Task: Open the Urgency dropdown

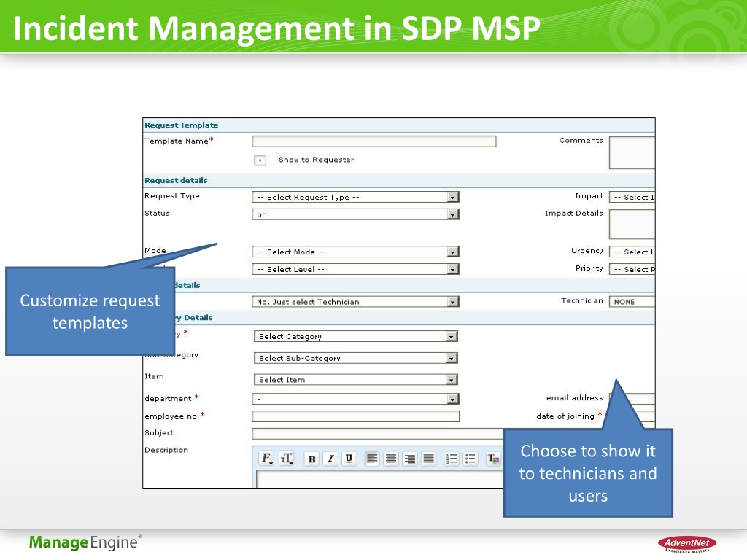Action: point(632,252)
